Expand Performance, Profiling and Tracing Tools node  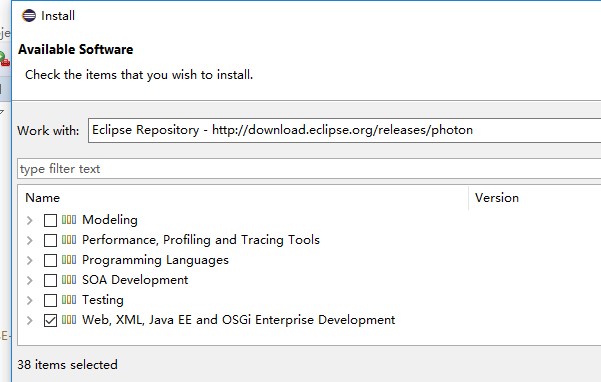(30, 240)
